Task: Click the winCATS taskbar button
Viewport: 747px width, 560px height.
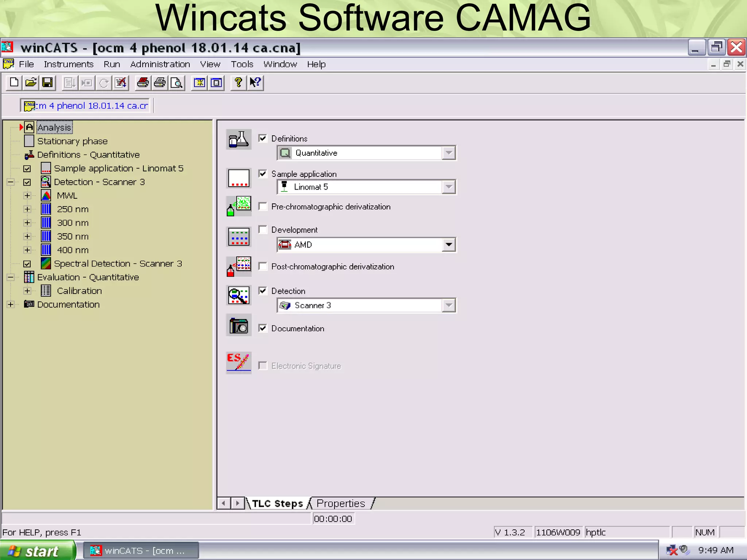Action: click(x=141, y=551)
